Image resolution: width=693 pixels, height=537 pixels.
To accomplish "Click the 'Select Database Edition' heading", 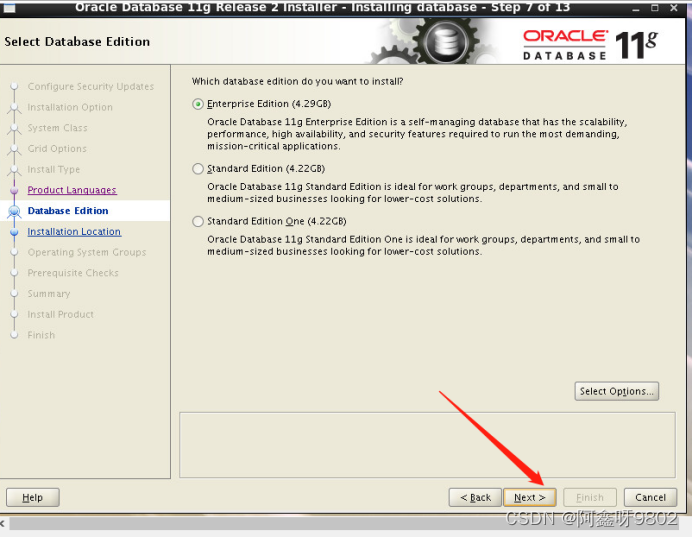I will [x=77, y=42].
